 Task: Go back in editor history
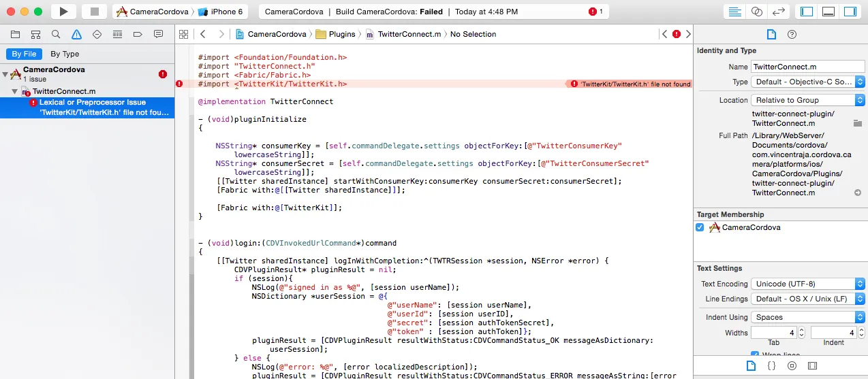(x=203, y=34)
